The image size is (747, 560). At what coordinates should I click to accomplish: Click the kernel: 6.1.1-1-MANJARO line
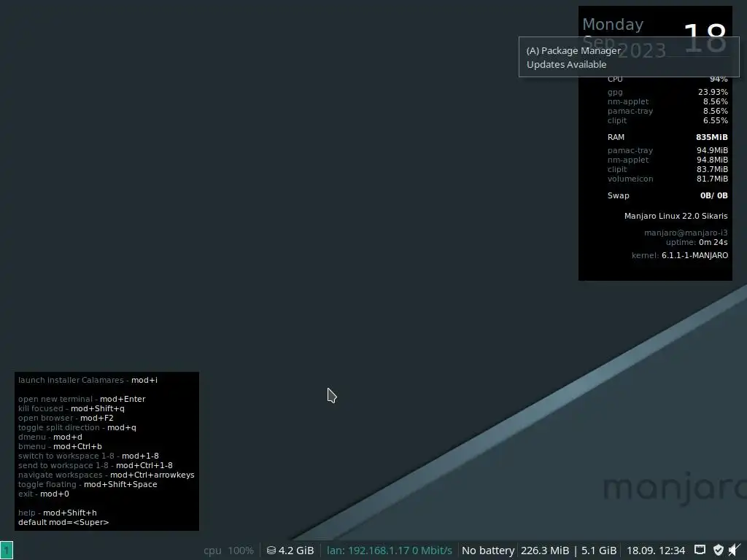pyautogui.click(x=680, y=256)
